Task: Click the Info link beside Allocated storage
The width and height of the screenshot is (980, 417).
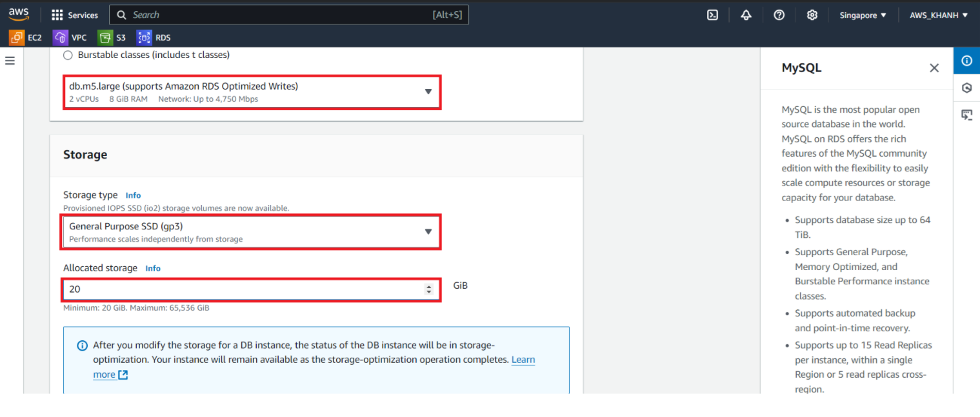Action: (x=153, y=268)
